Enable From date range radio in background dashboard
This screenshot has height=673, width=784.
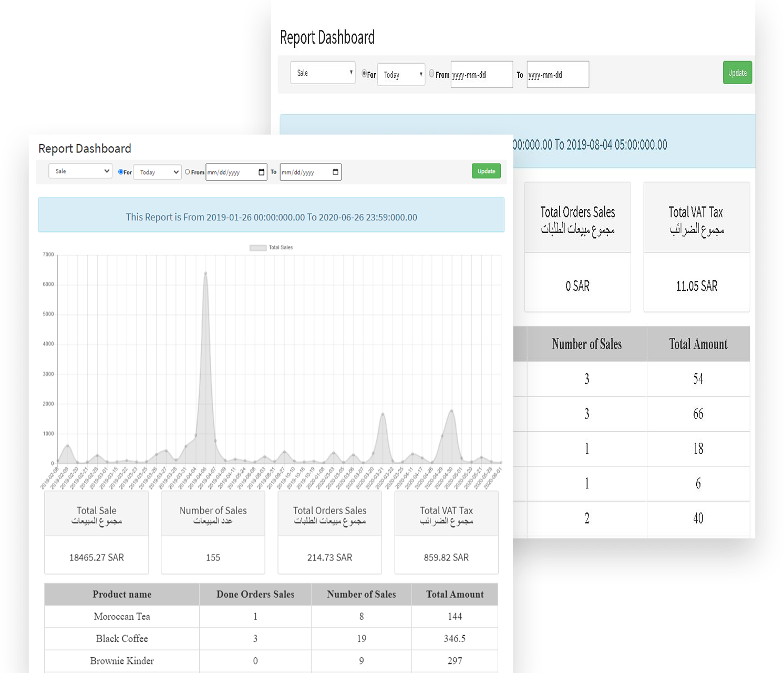click(431, 74)
